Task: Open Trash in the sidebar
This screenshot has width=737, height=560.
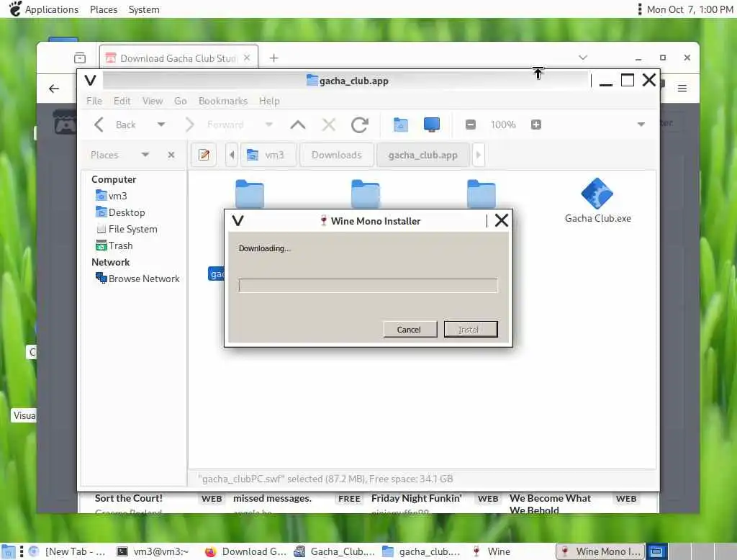Action: (x=114, y=245)
